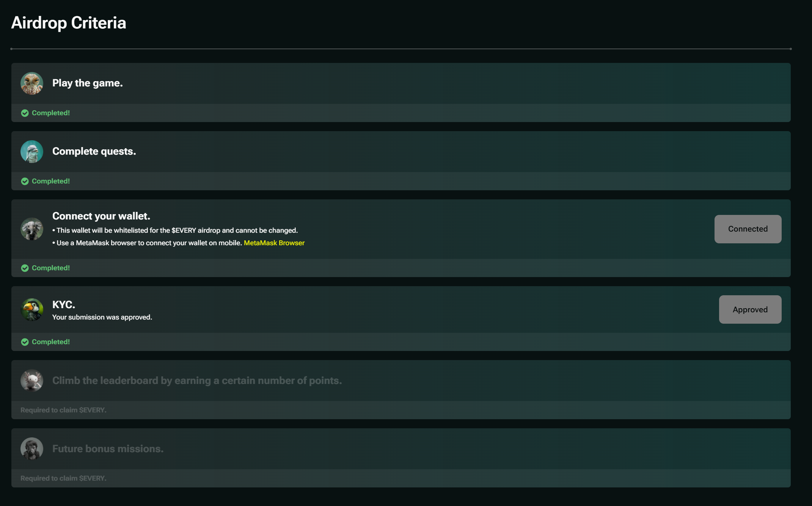Click the horizontal divider line below heading

[x=401, y=49]
